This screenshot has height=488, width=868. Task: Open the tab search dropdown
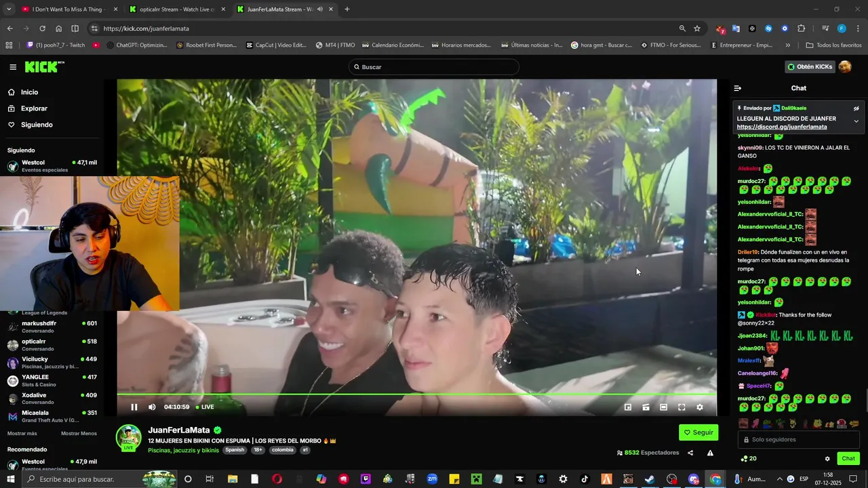point(9,9)
